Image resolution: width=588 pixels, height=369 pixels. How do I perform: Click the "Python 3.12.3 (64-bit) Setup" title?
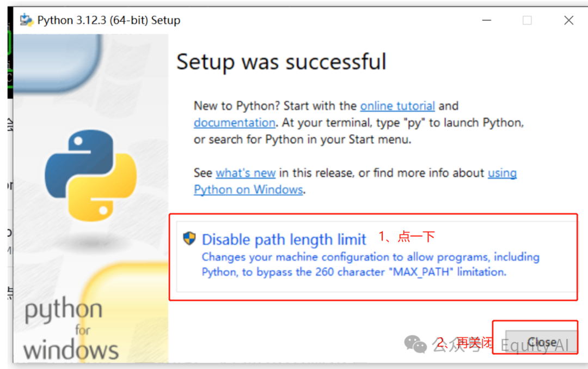click(x=108, y=20)
